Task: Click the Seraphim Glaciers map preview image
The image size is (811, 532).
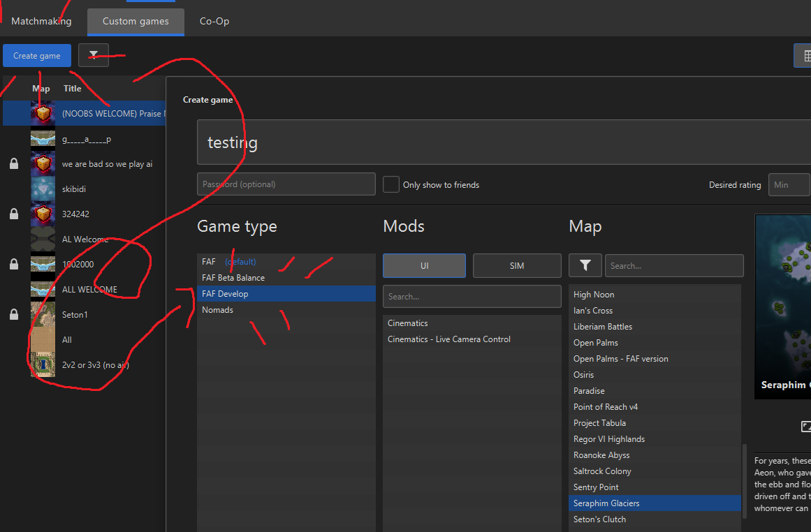Action: [783, 306]
